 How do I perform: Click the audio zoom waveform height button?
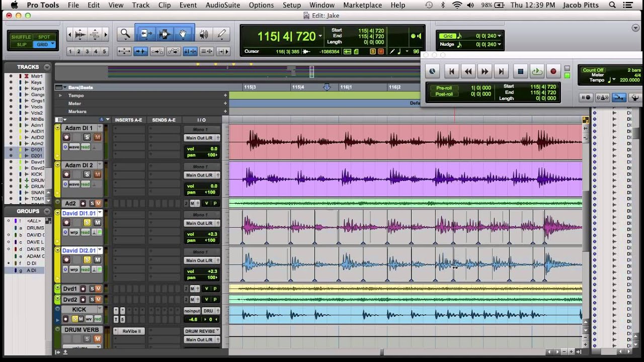(79, 35)
